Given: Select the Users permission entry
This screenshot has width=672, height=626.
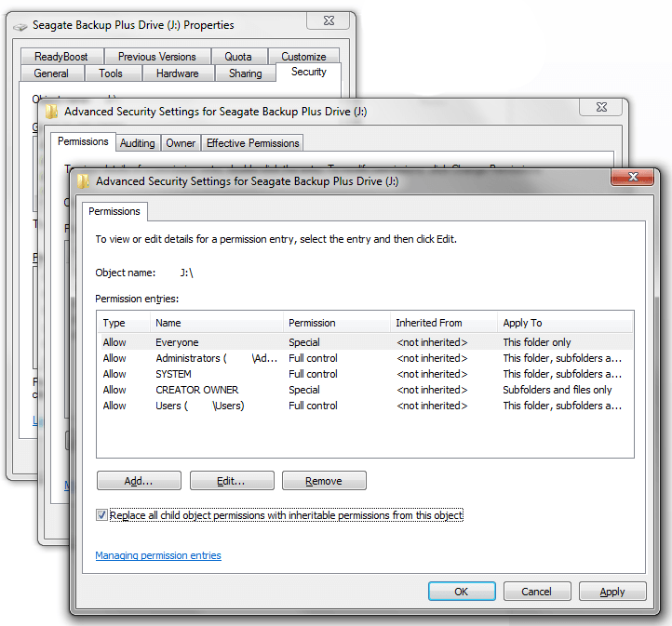Looking at the screenshot, I should 365,406.
